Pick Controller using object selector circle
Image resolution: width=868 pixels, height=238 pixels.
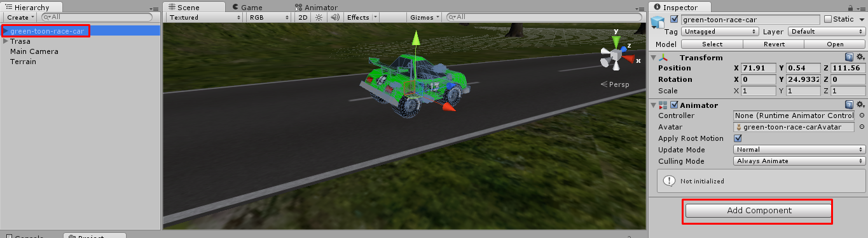862,116
